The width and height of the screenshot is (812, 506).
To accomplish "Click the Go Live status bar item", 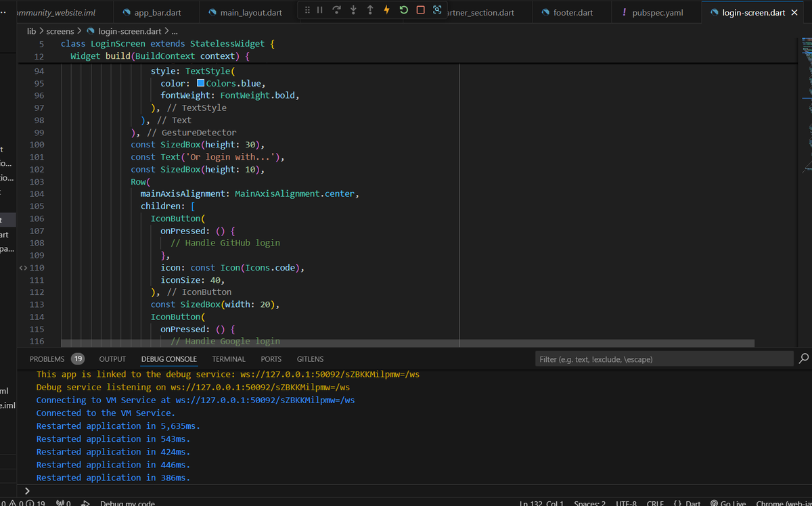I will click(729, 503).
